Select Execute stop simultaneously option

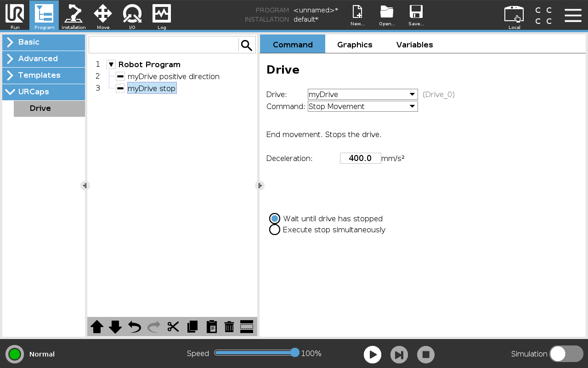click(275, 230)
